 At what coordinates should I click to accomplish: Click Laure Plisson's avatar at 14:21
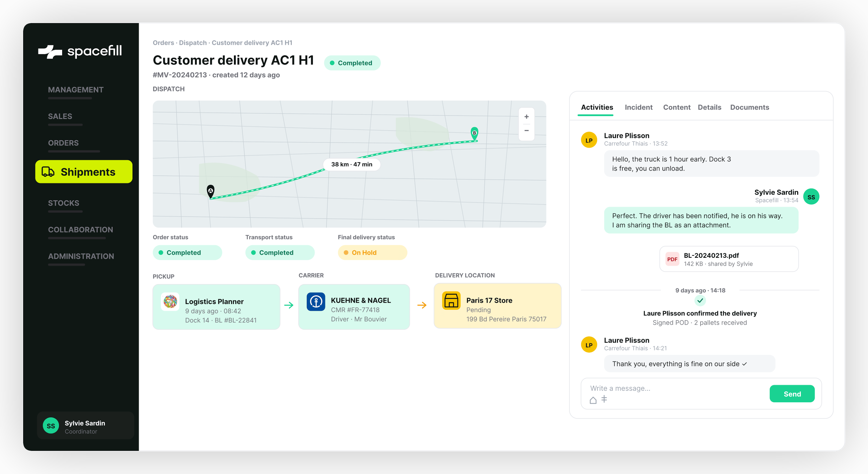[589, 345]
